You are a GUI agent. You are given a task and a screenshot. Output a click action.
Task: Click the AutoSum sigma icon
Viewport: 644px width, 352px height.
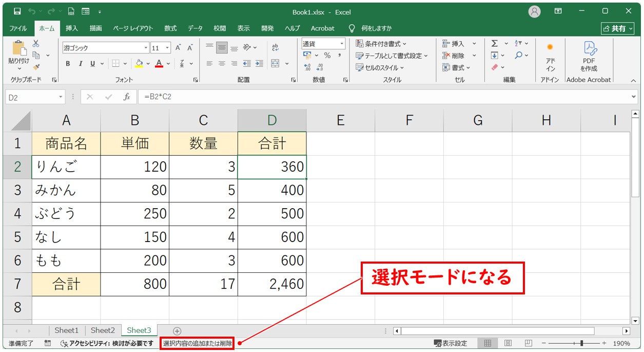(x=495, y=44)
